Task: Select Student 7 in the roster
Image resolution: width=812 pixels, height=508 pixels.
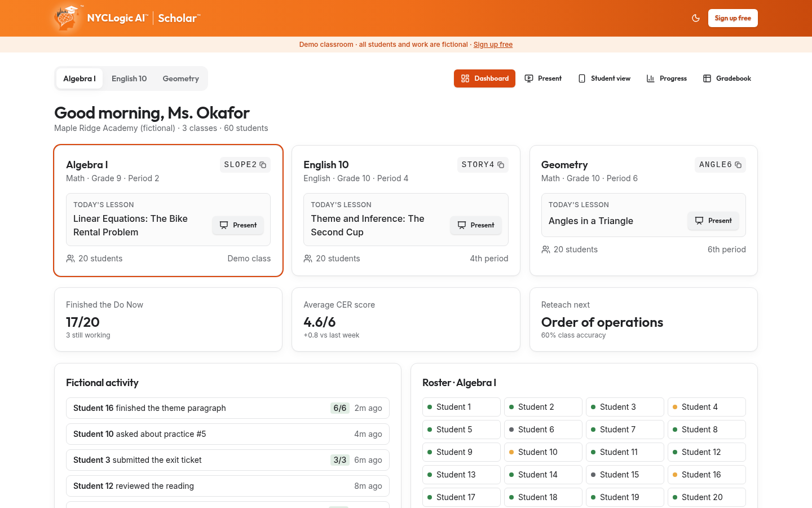Action: (x=625, y=430)
